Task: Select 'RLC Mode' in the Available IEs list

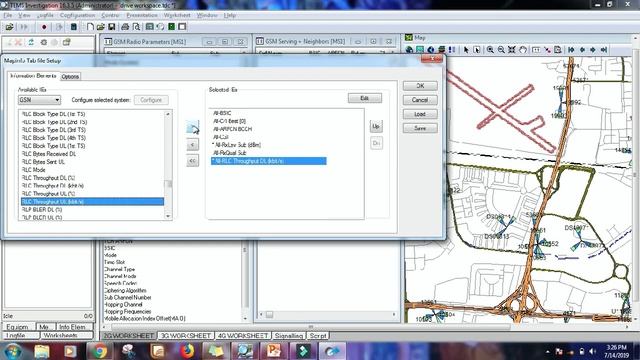Action: (x=92, y=170)
